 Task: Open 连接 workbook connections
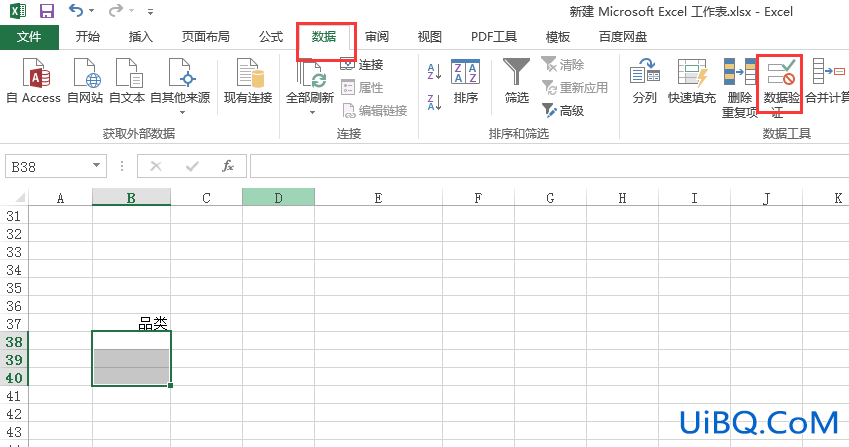point(362,65)
